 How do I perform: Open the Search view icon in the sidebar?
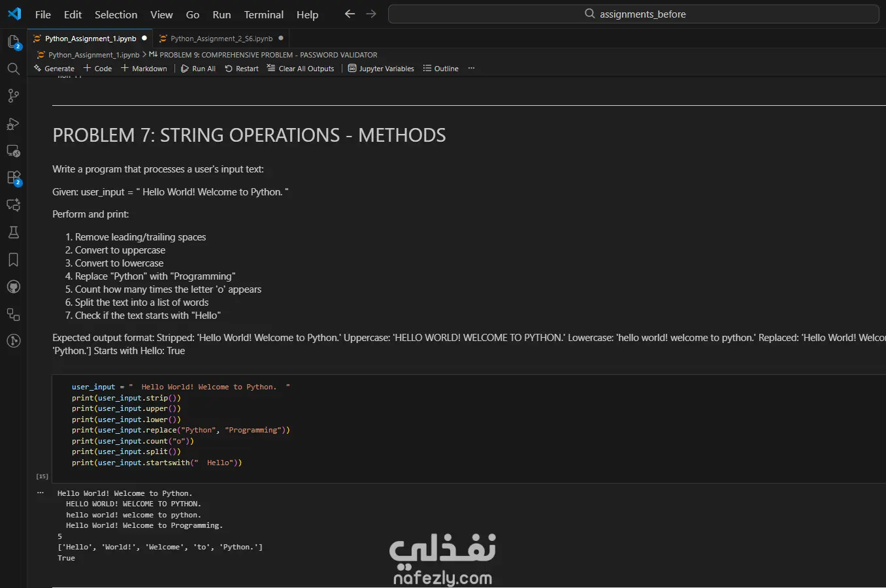click(x=13, y=69)
